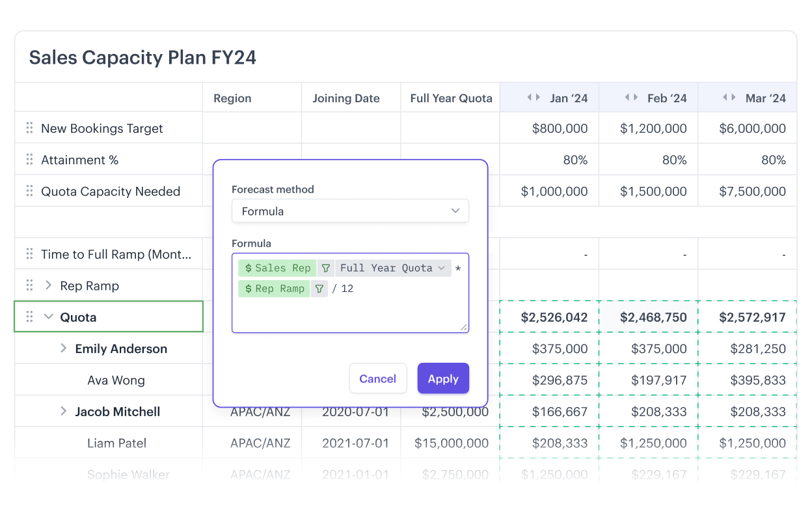Viewport: 812px width, 521px height.
Task: Click the drag handle beside Rep Ramp
Action: [29, 285]
